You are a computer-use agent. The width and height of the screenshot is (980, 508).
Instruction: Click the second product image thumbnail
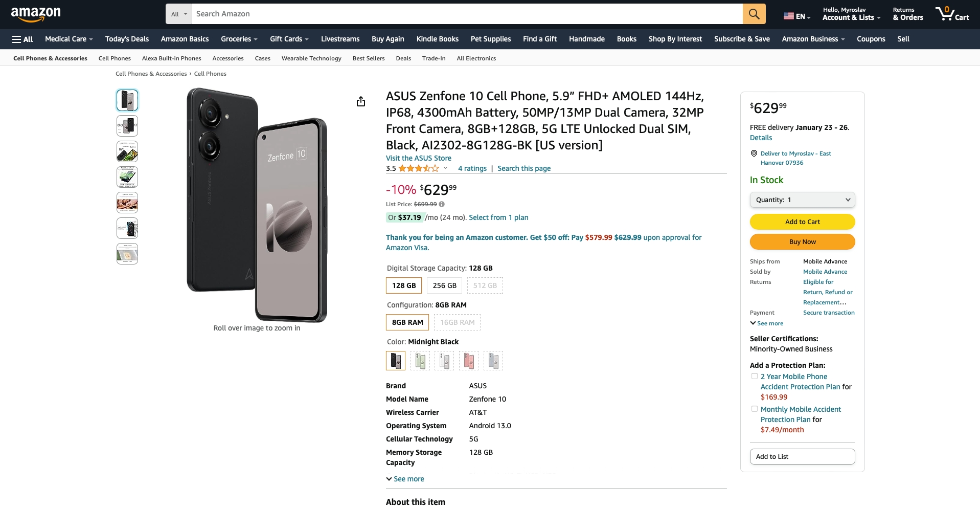127,126
